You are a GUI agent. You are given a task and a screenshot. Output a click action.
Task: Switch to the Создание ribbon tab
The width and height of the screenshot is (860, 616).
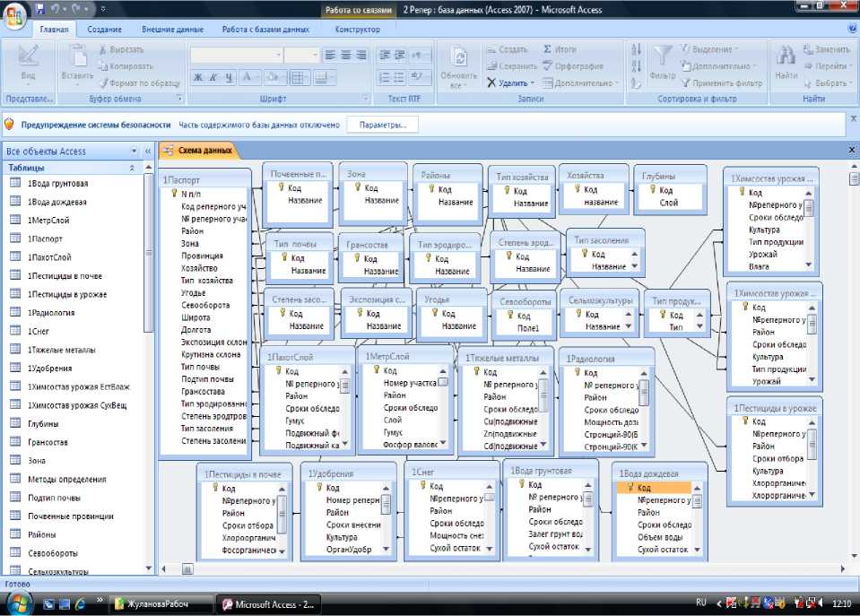[x=105, y=30]
